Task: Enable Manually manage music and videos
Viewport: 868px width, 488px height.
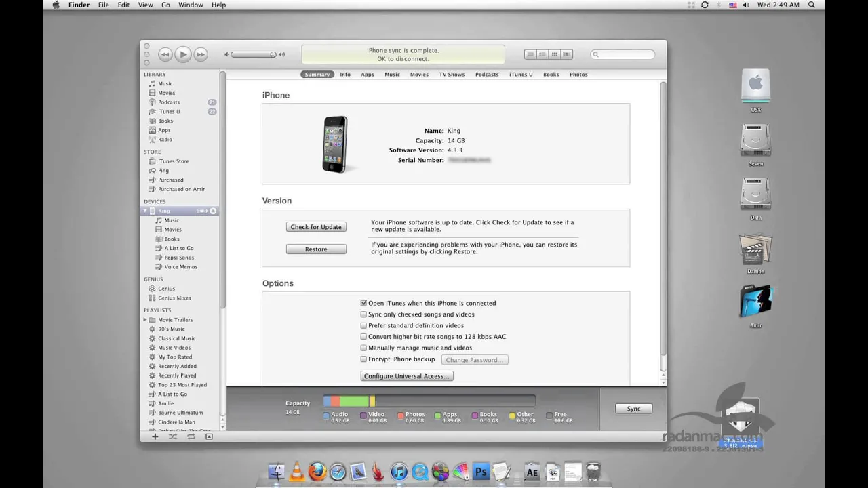Action: click(363, 348)
